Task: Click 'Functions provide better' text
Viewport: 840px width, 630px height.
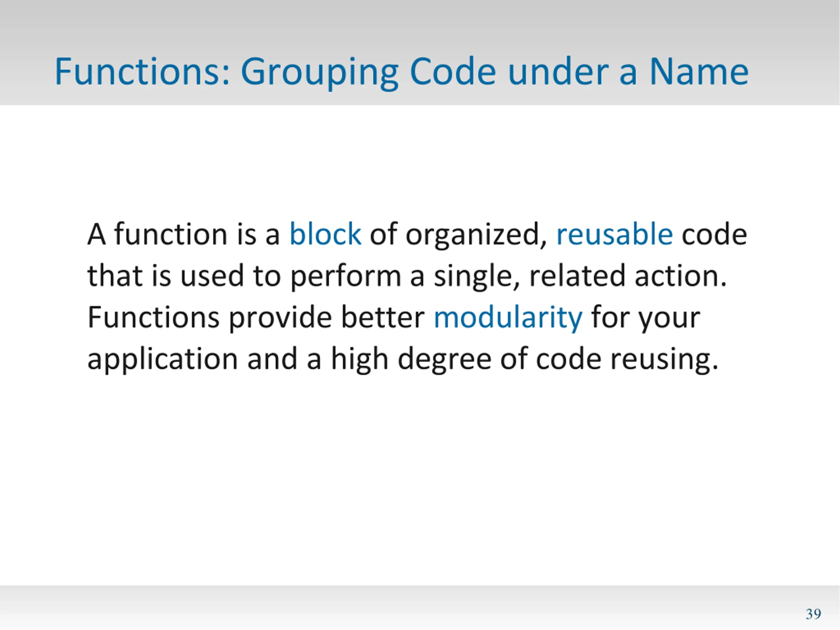Action: 256,318
